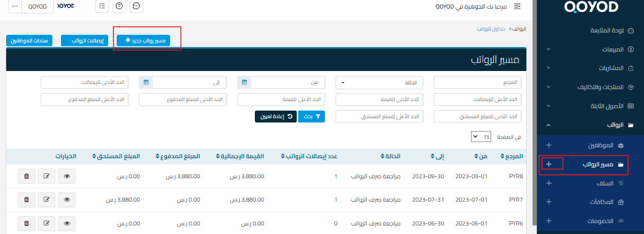The width and height of the screenshot is (644, 234).
Task: Sort table by الحالة column
Action: click(391, 156)
